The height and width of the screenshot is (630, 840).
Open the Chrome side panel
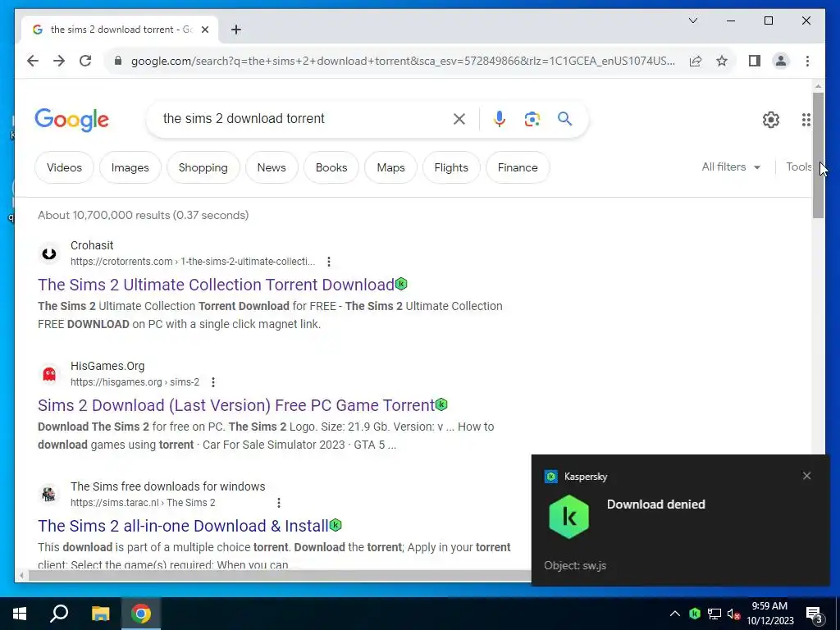click(755, 61)
